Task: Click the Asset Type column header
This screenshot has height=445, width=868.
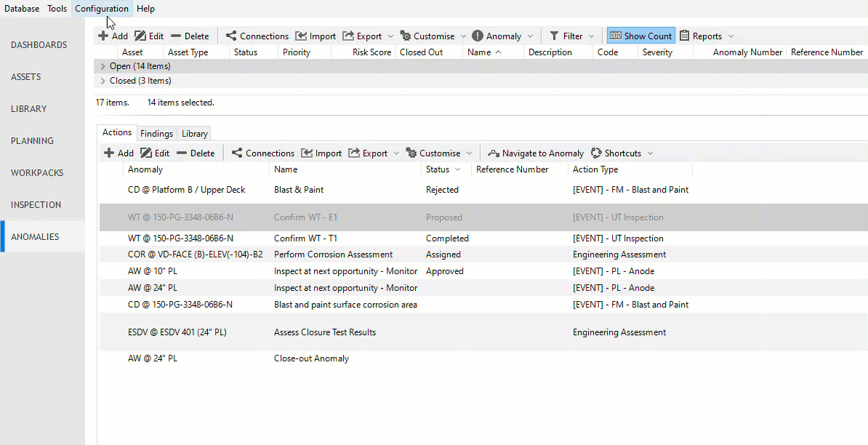Action: pyautogui.click(x=196, y=52)
